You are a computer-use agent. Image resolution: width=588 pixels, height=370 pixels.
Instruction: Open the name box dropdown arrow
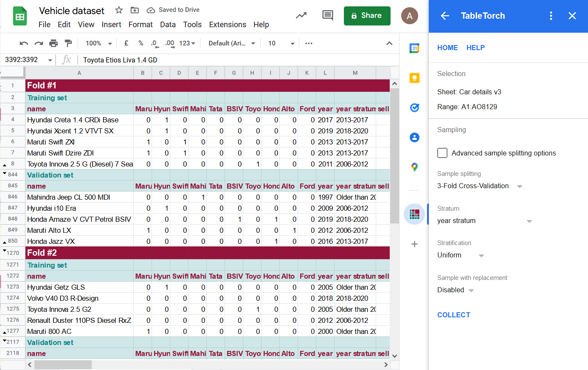(50, 60)
